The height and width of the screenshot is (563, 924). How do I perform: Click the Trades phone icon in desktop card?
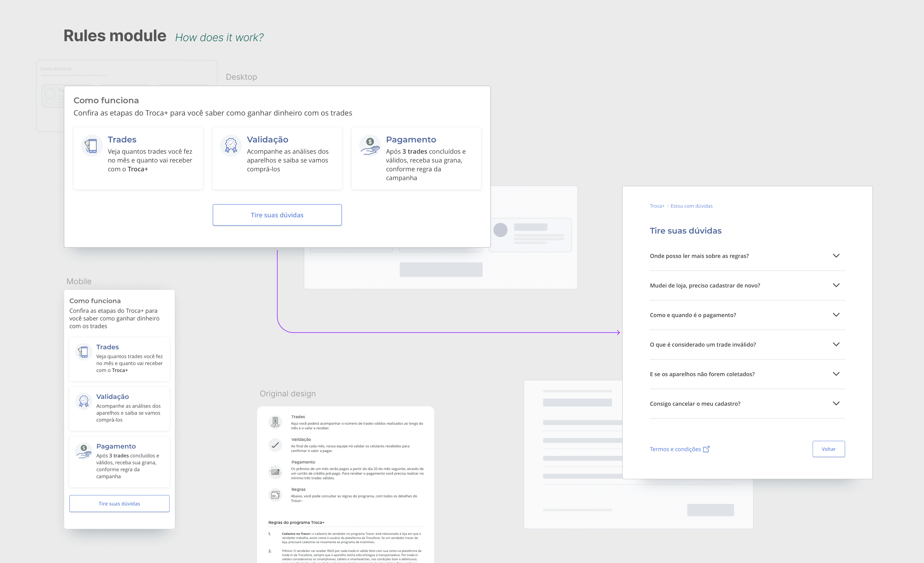click(x=91, y=146)
